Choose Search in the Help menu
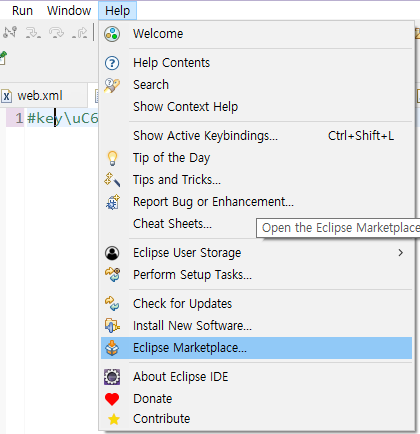Screen dimensions: 420x434 pyautogui.click(x=256, y=85)
